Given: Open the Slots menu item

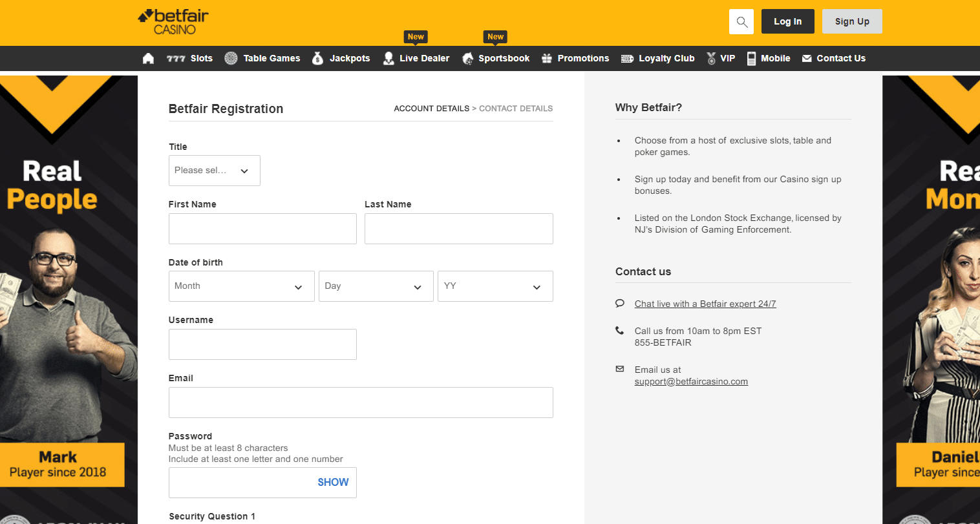Looking at the screenshot, I should pyautogui.click(x=202, y=58).
